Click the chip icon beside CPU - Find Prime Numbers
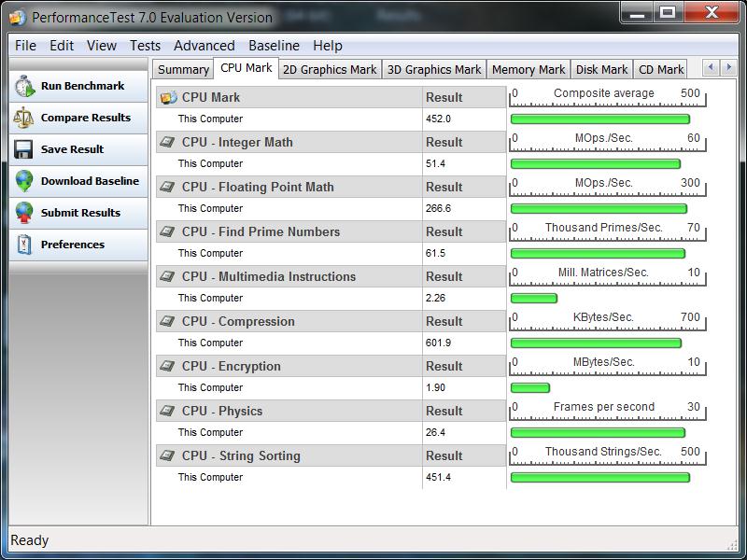 click(x=167, y=231)
